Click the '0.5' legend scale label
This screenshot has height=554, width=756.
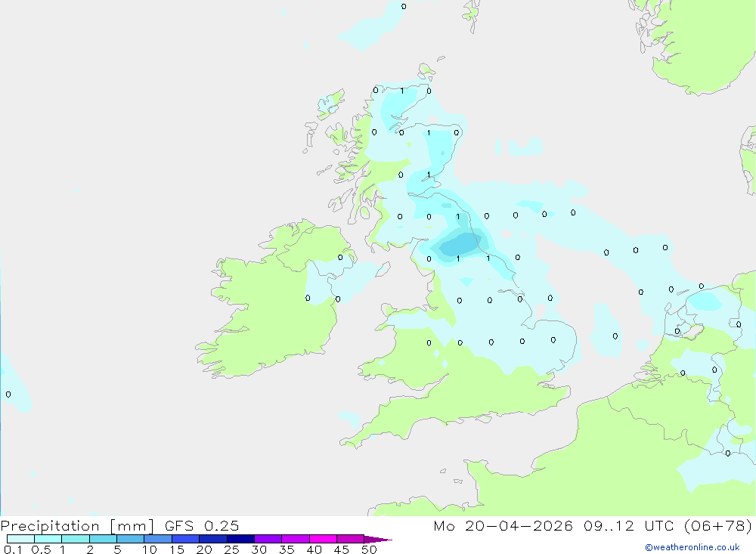pyautogui.click(x=41, y=549)
